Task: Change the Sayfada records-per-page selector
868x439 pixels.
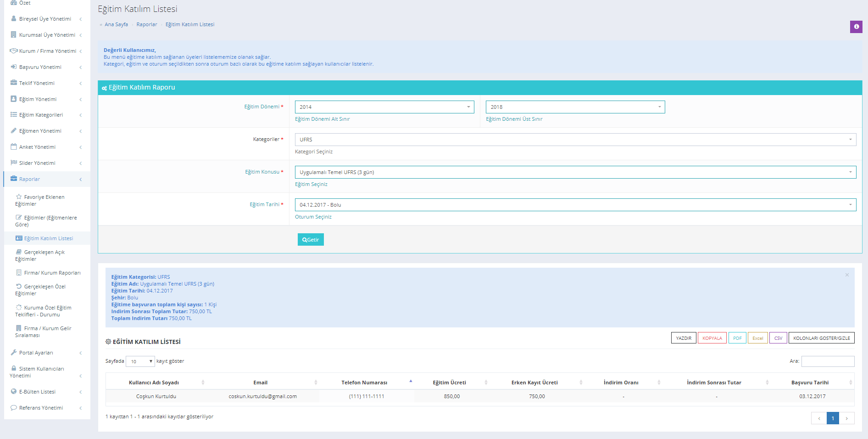Action: coord(140,361)
